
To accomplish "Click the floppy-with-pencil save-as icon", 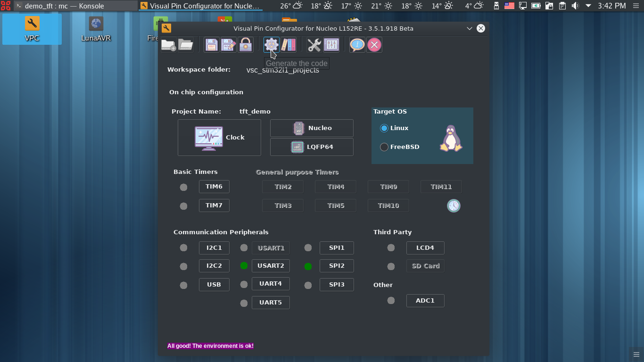I will pyautogui.click(x=228, y=45).
